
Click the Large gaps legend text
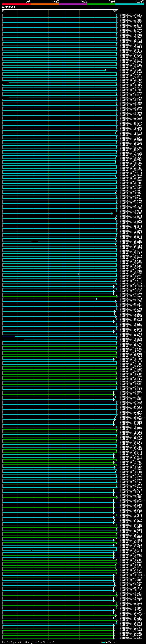point(10,642)
